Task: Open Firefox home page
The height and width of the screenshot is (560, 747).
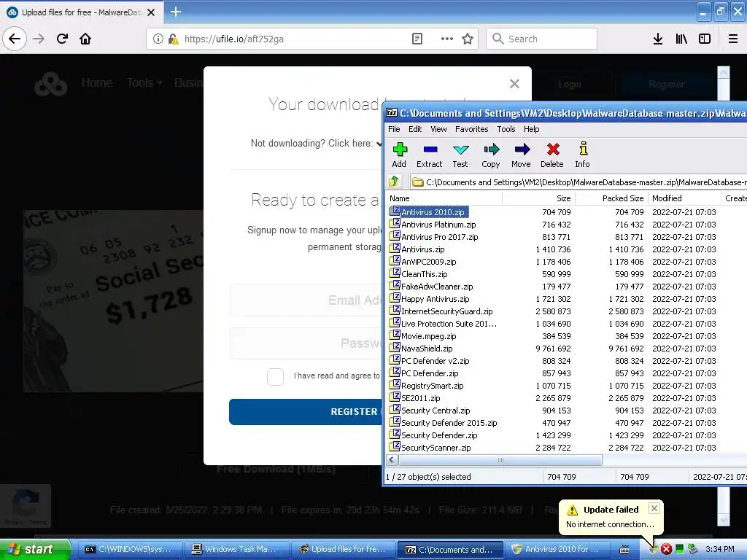Action: 85,39
